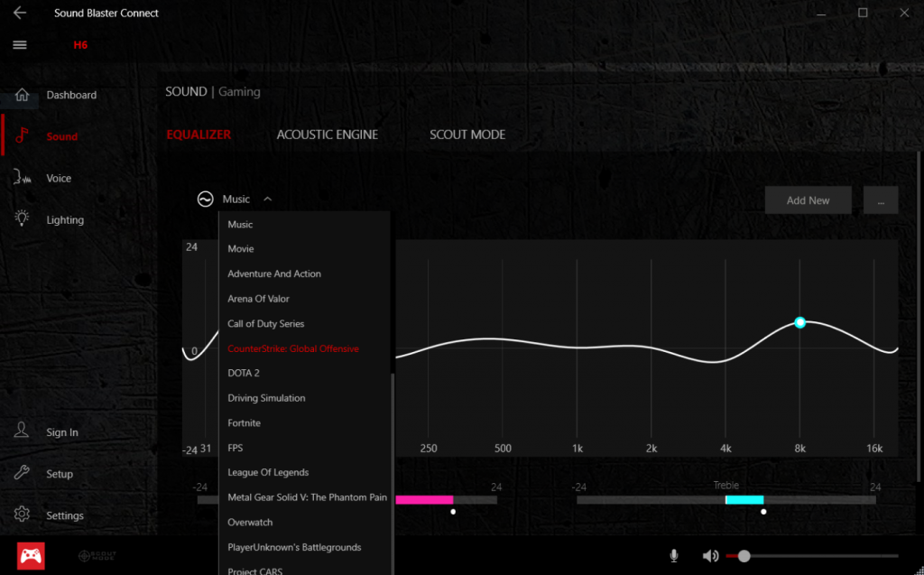Click the pink Bass slider bar

424,500
